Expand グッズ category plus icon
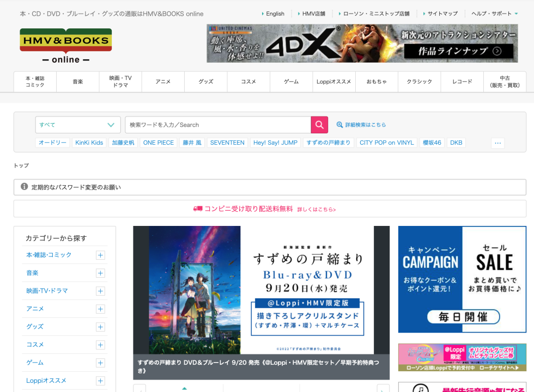 (x=100, y=327)
